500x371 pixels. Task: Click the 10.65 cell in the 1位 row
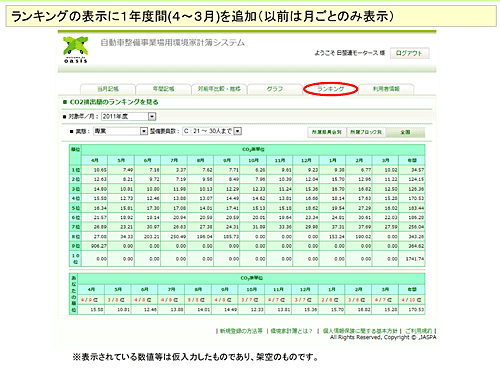click(94, 170)
